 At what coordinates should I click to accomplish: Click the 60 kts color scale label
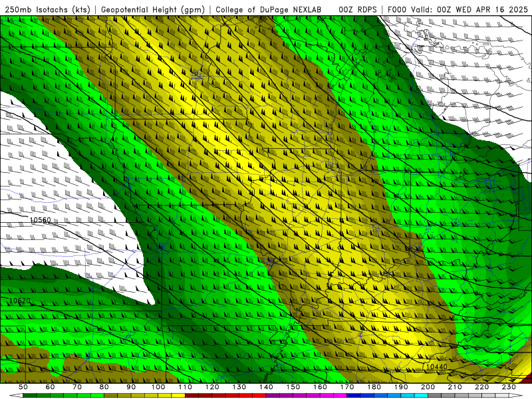pyautogui.click(x=51, y=387)
